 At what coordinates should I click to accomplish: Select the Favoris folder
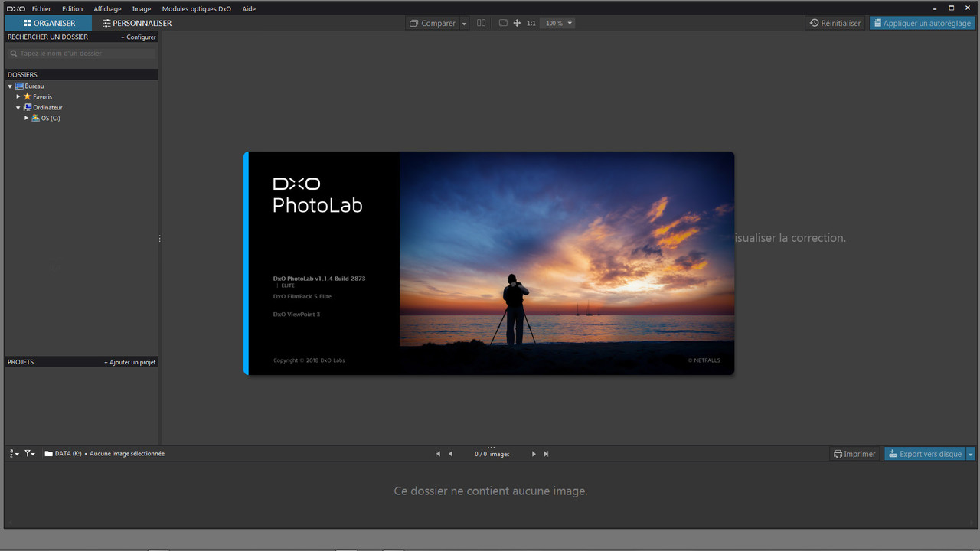point(42,97)
